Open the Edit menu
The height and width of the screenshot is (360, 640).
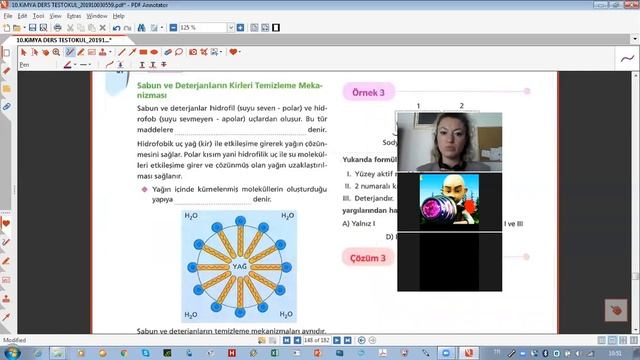click(x=22, y=16)
